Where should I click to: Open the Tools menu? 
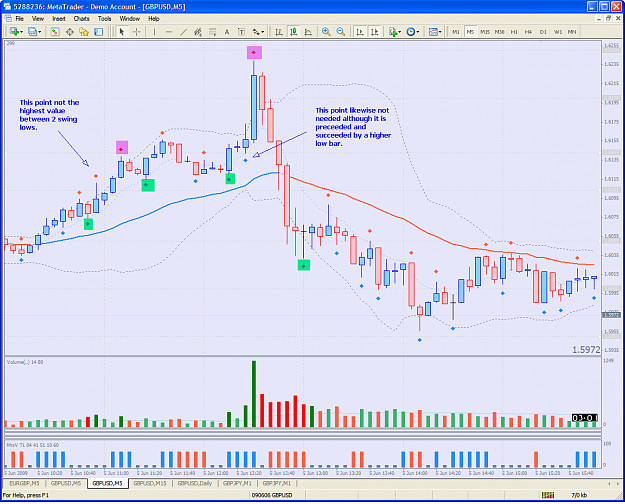point(104,19)
